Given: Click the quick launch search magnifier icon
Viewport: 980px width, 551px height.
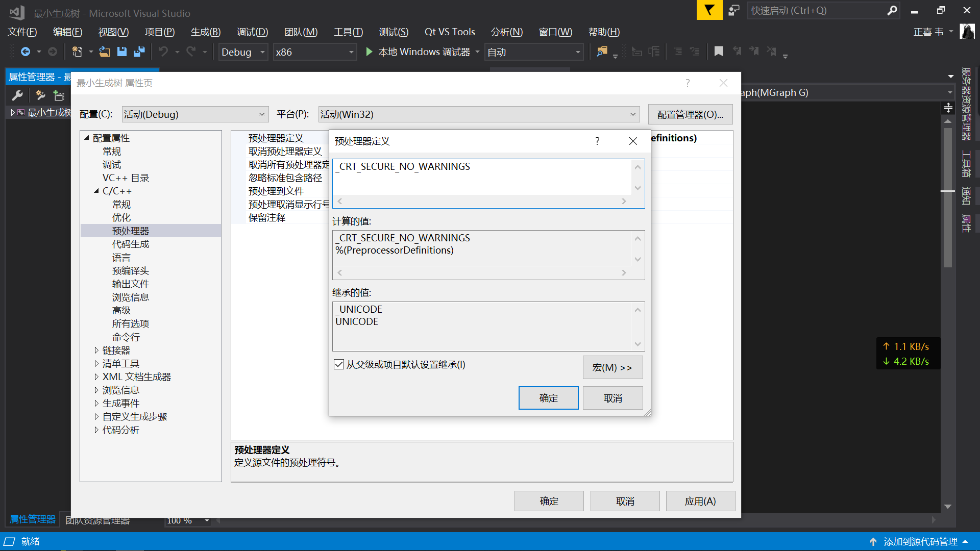Looking at the screenshot, I should 892,10.
